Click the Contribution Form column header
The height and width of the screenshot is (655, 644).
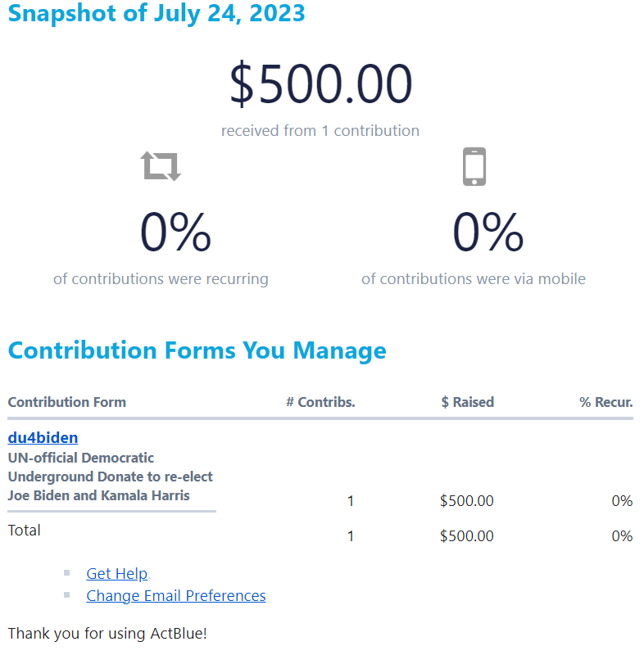click(x=67, y=402)
